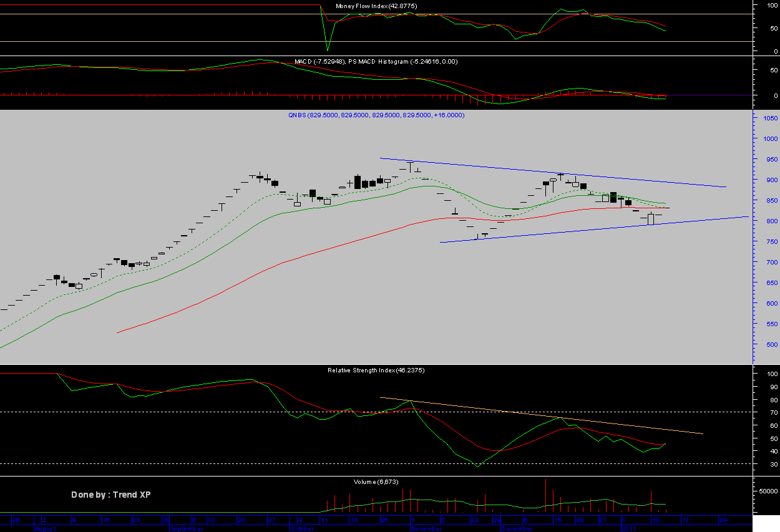Viewport: 780px width, 532px height.
Task: Click the November month label on time axis
Action: pos(427,528)
